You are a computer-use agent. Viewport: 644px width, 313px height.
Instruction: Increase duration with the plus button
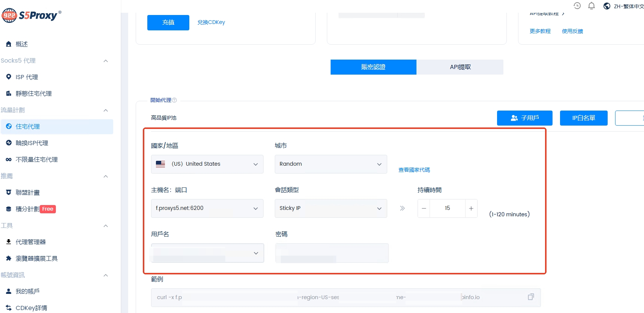pyautogui.click(x=471, y=208)
